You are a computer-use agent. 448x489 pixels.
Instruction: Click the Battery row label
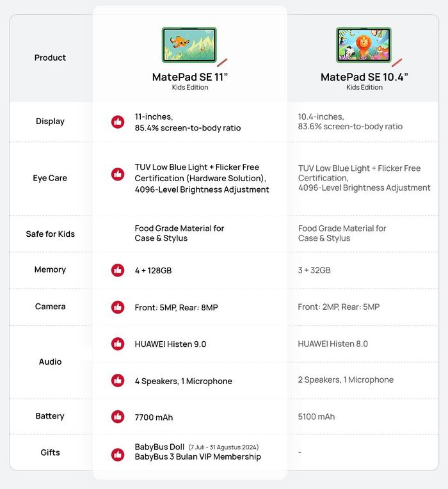(50, 416)
